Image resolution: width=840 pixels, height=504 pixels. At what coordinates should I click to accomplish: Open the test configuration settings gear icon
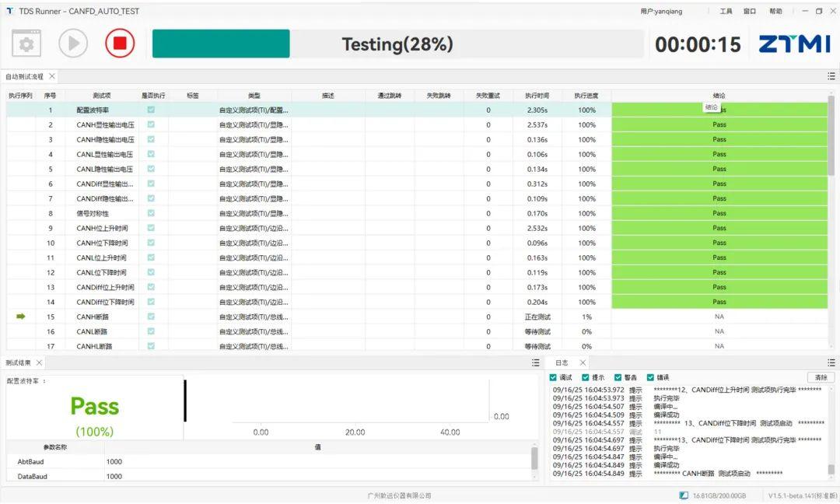tap(26, 43)
